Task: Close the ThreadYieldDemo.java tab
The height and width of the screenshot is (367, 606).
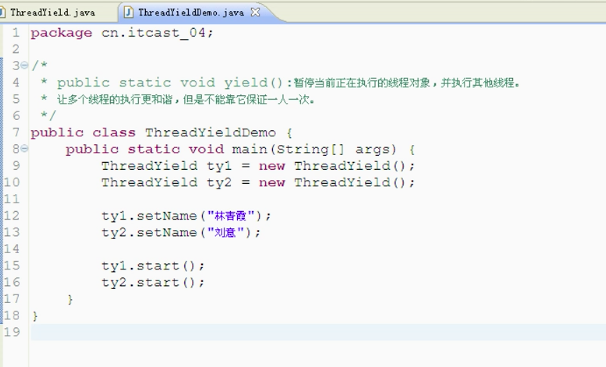Action: (x=255, y=12)
